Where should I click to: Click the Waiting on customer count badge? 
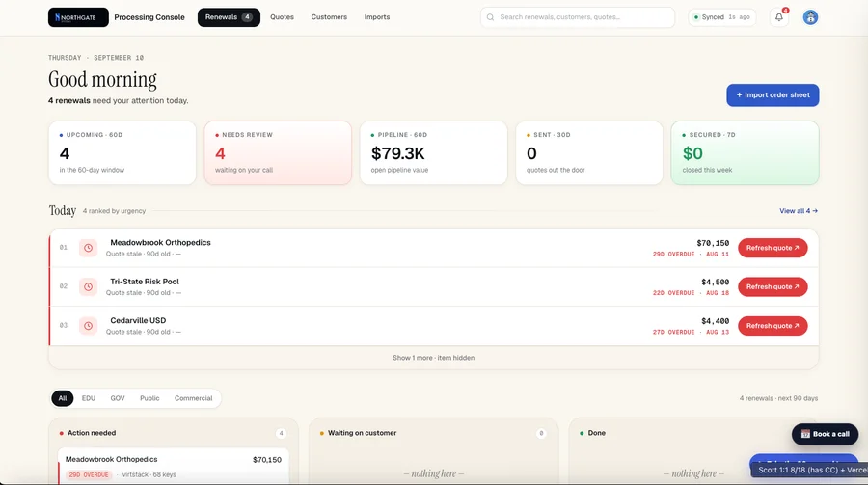541,433
